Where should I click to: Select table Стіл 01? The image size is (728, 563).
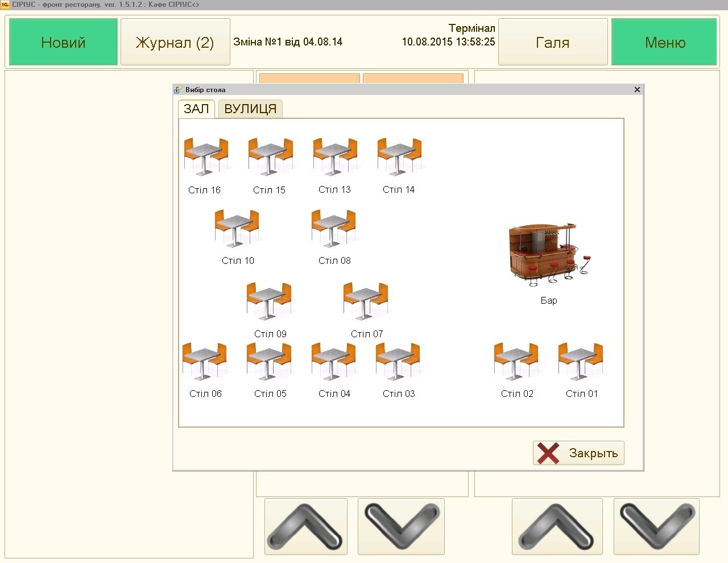(581, 361)
